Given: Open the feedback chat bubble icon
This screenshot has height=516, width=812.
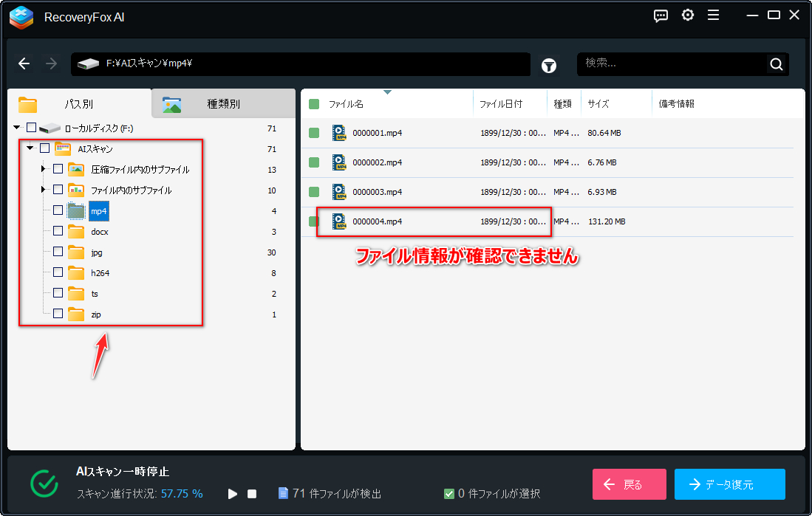Looking at the screenshot, I should pyautogui.click(x=661, y=16).
